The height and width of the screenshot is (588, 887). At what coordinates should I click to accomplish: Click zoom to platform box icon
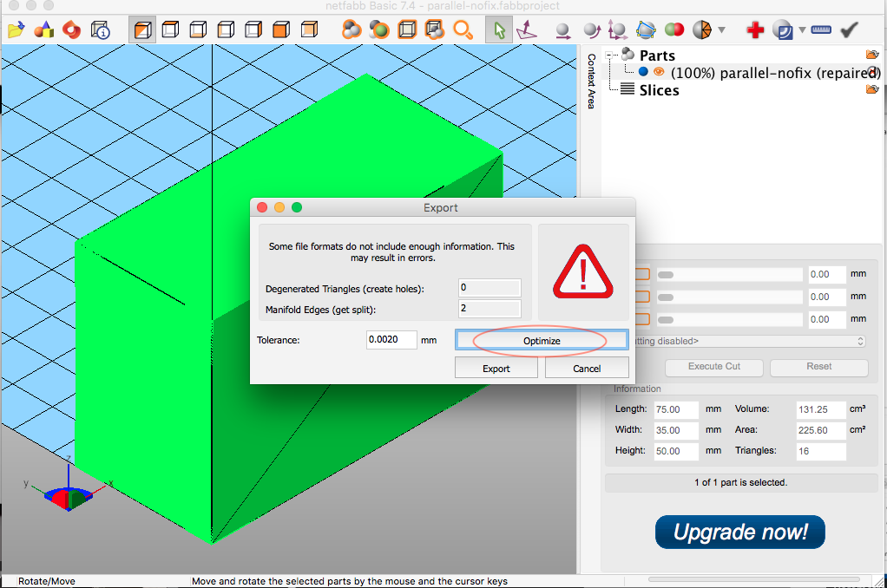407,29
